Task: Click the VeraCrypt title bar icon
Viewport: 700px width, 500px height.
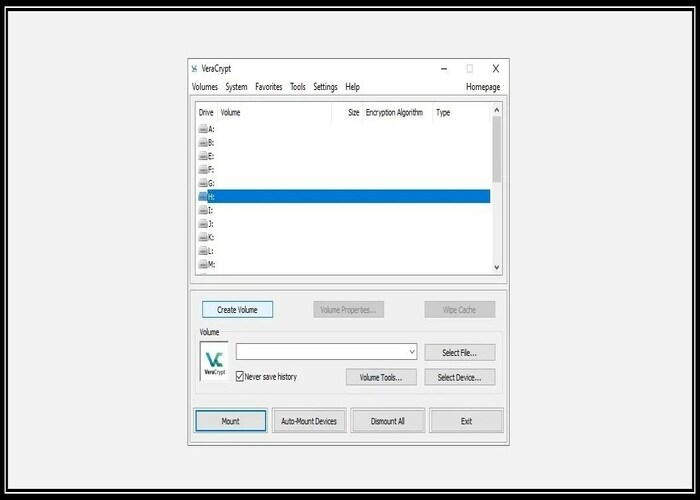Action: [x=194, y=69]
